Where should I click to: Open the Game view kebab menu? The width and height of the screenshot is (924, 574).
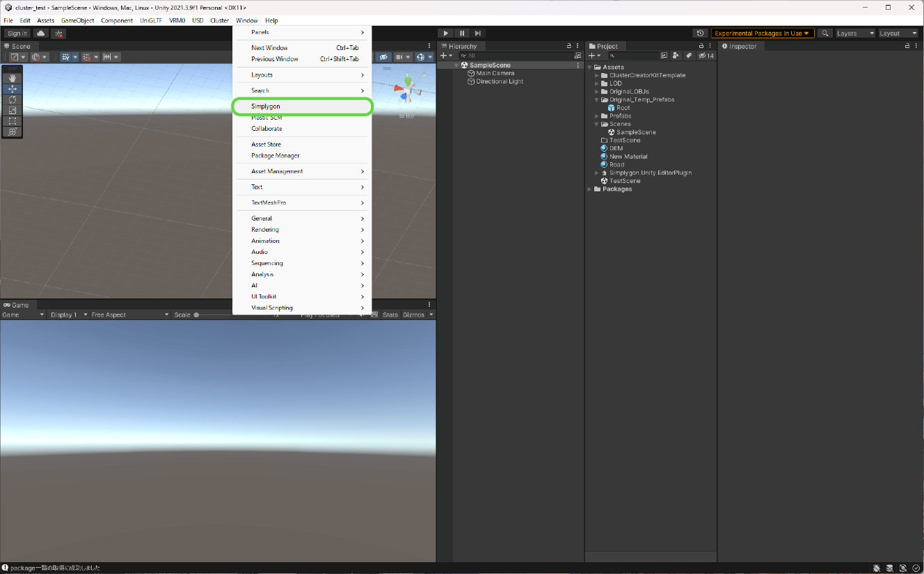coord(429,305)
